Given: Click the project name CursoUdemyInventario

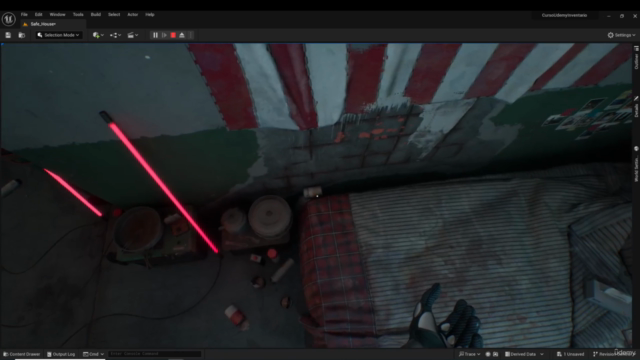Looking at the screenshot, I should tap(564, 16).
